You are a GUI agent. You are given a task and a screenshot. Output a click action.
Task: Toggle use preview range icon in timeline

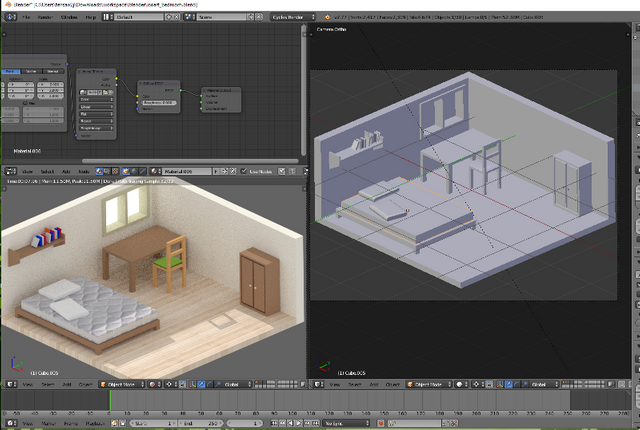pos(114,423)
